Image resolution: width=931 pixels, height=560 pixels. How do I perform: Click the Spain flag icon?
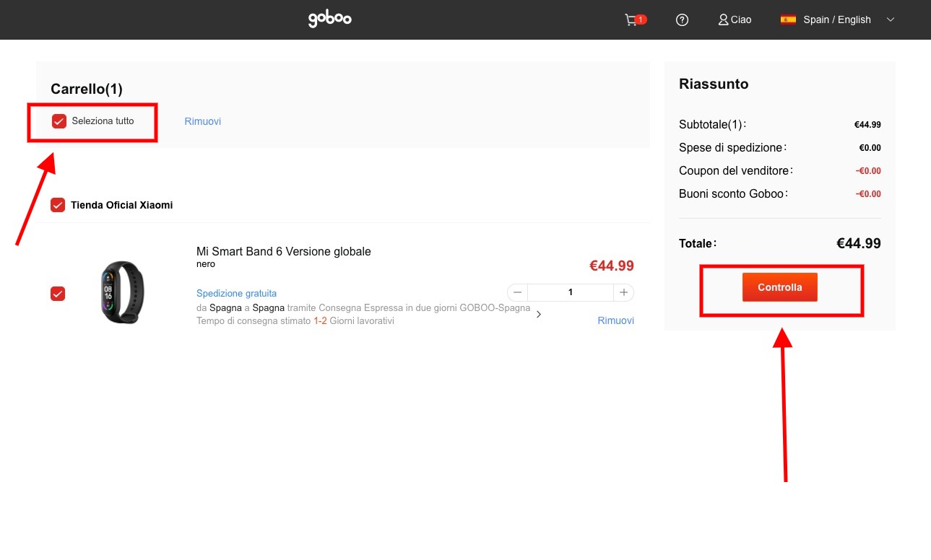point(788,19)
